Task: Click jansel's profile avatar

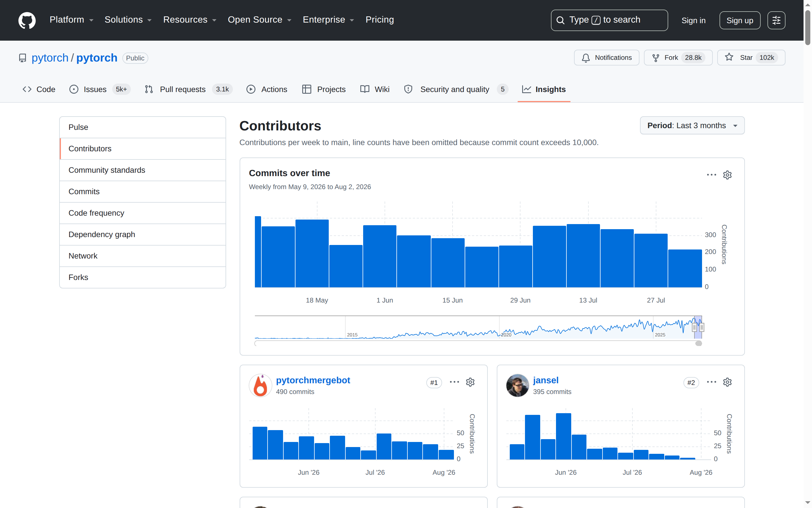Action: pos(517,385)
